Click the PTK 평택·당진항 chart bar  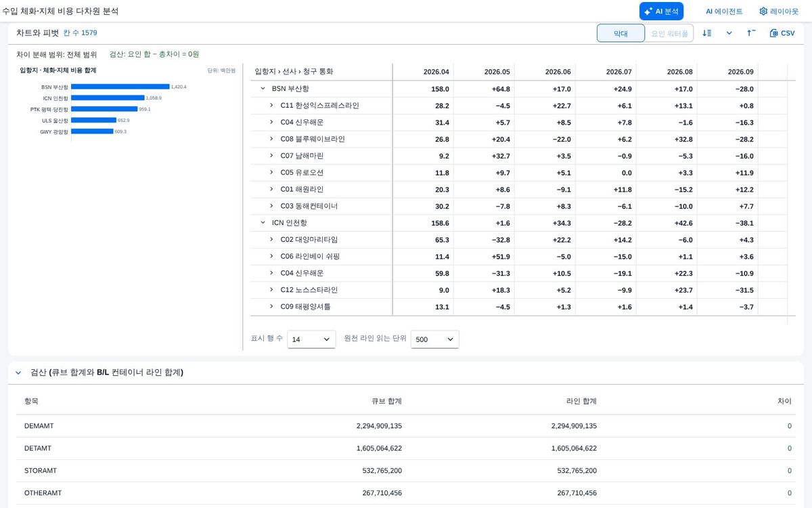tap(104, 109)
